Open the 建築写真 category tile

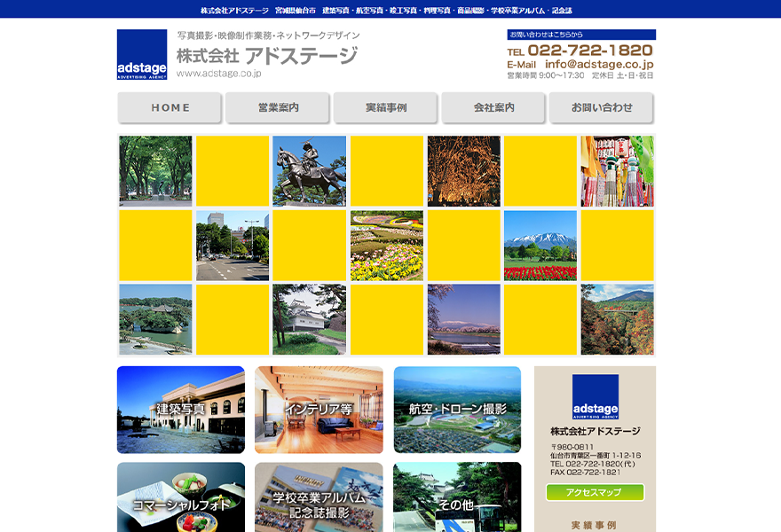pyautogui.click(x=181, y=410)
